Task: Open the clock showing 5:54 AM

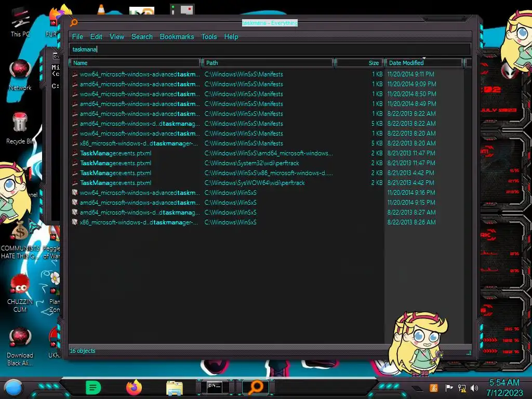Action: [x=504, y=388]
